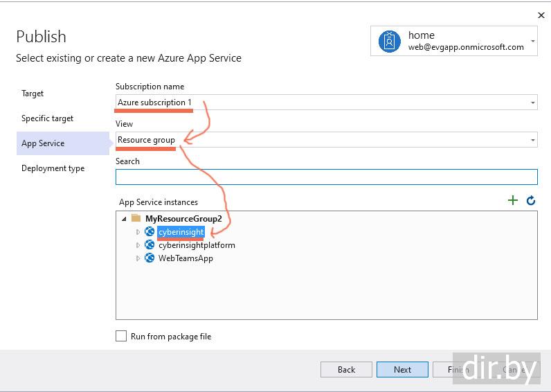
Task: Click the MyResourceGroup2 folder icon
Action: tap(136, 219)
